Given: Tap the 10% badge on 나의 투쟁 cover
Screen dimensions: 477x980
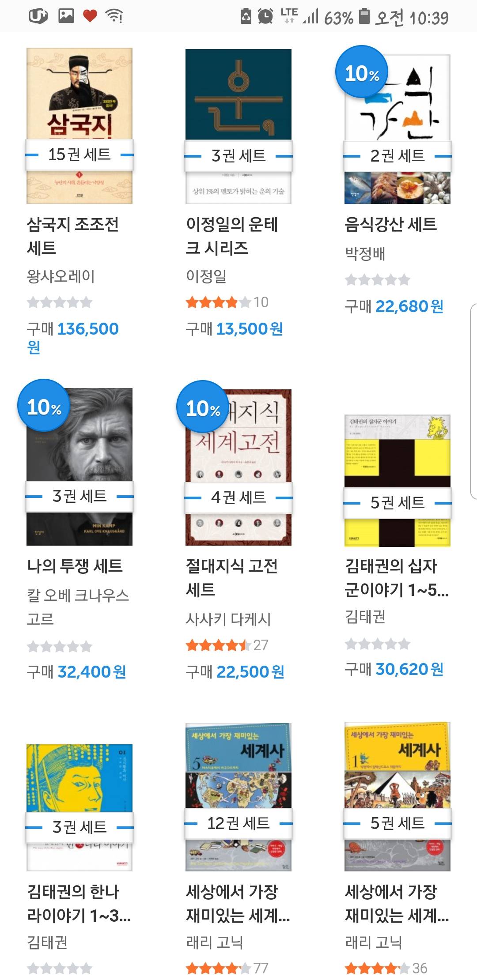Looking at the screenshot, I should 44,406.
